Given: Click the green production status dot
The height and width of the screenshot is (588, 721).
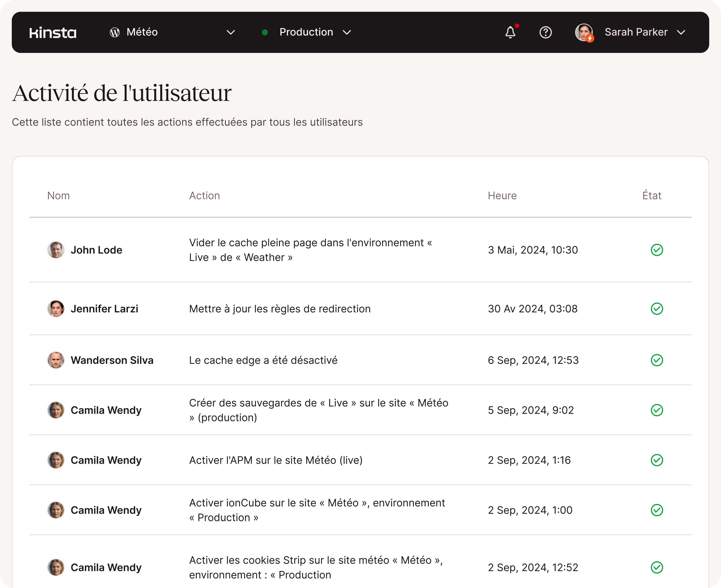Looking at the screenshot, I should coord(265,33).
